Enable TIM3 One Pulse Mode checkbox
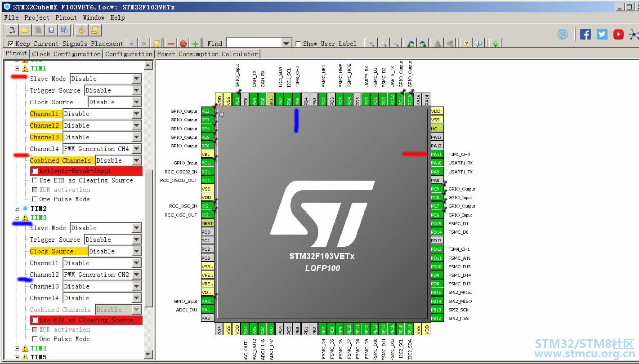This screenshot has height=364, width=639. (x=35, y=339)
